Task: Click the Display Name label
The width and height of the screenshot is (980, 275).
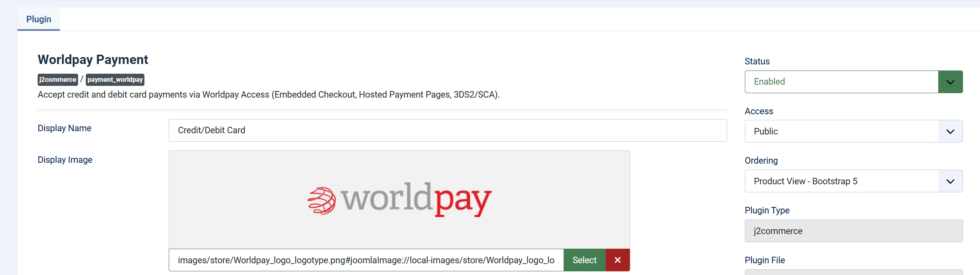Action: click(64, 128)
